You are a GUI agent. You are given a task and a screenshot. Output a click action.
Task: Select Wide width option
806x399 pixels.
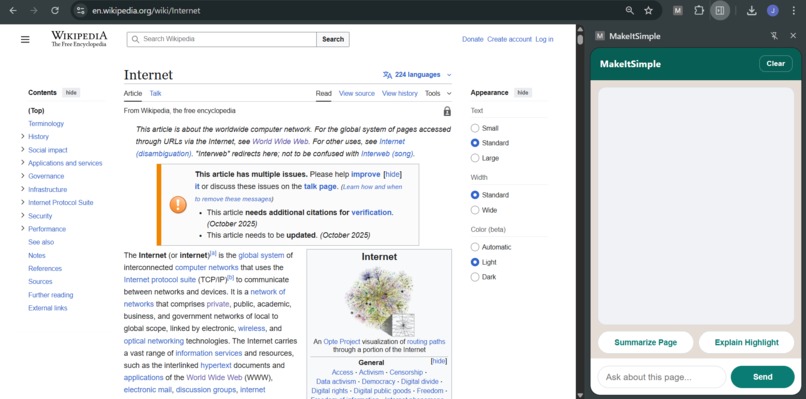475,210
